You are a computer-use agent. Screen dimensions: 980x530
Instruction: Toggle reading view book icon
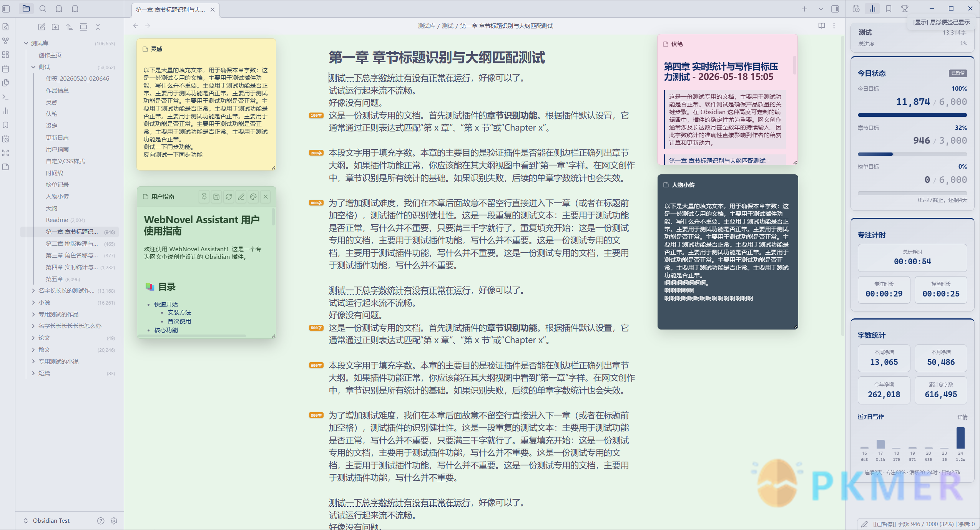[x=822, y=26]
